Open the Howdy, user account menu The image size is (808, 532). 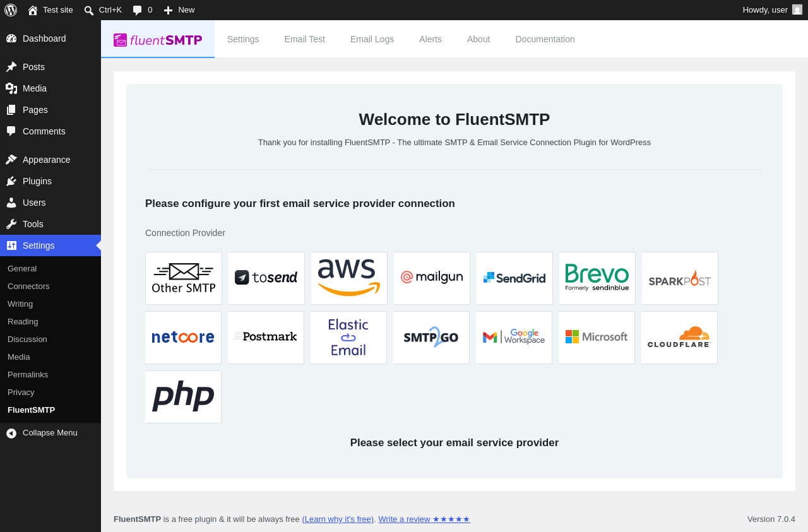pyautogui.click(x=773, y=10)
